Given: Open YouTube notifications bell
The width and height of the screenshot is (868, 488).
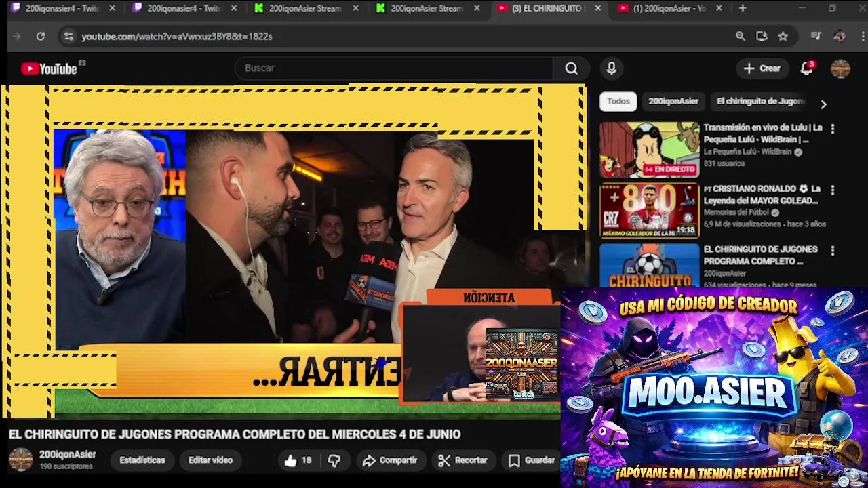Looking at the screenshot, I should 806,68.
